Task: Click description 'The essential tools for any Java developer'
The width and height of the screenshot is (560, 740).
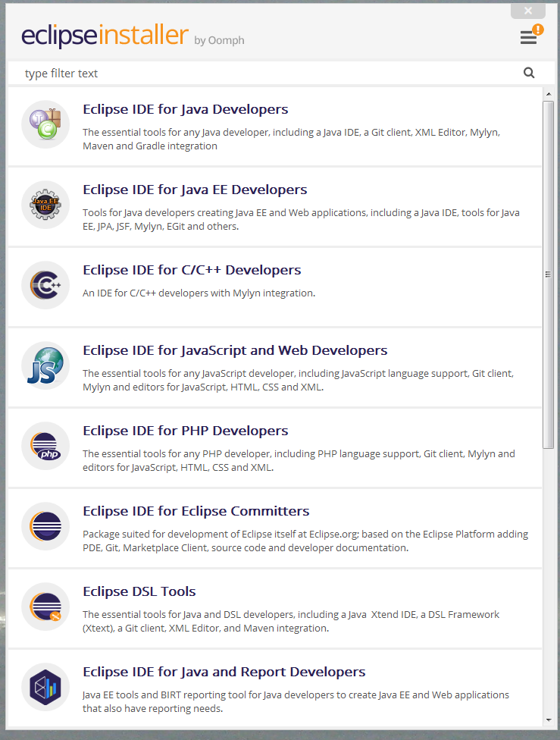Action: 292,140
